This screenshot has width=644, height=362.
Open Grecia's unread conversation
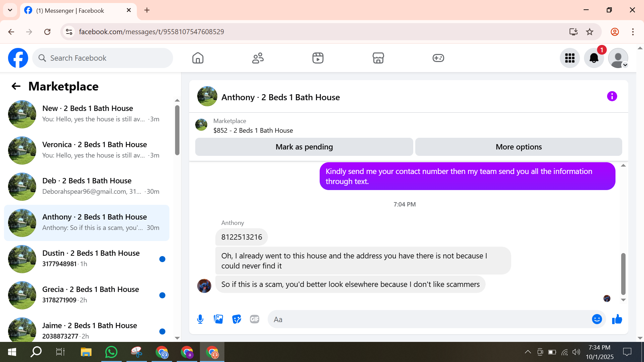pyautogui.click(x=87, y=295)
